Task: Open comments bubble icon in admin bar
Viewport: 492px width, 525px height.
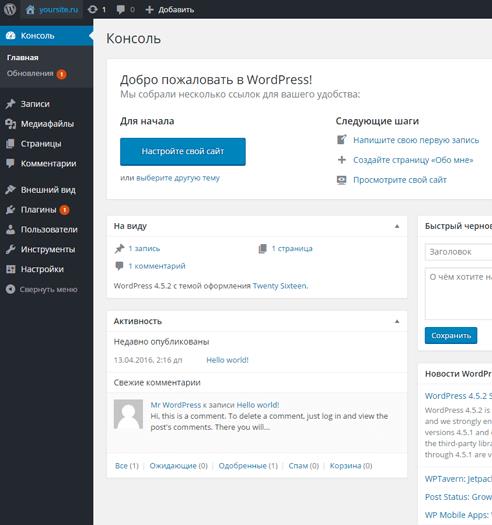Action: (x=121, y=9)
